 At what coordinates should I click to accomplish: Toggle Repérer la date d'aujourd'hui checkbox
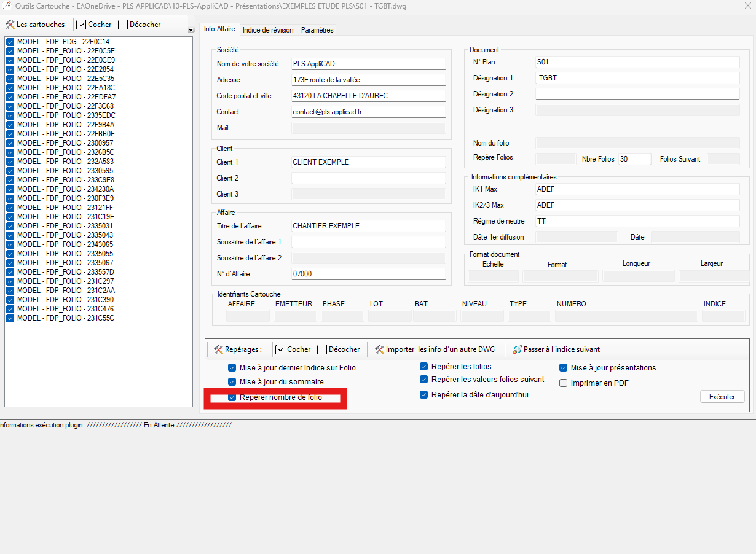coord(424,395)
